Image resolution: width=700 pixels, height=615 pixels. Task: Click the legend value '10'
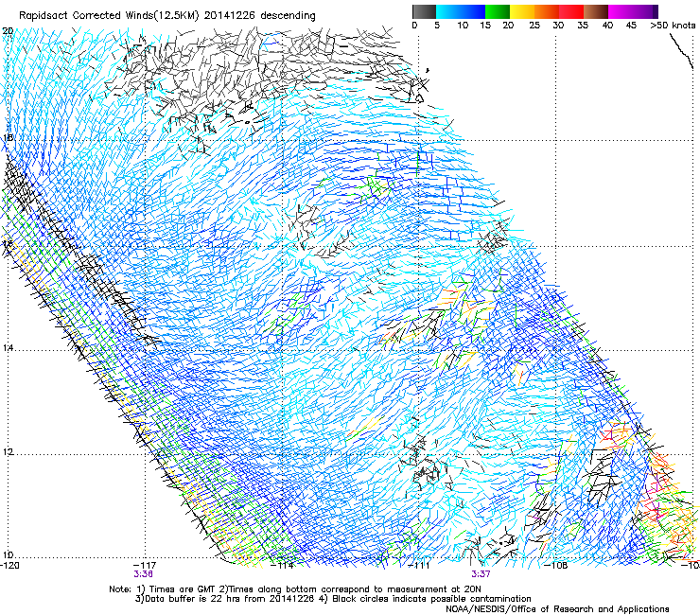point(462,26)
